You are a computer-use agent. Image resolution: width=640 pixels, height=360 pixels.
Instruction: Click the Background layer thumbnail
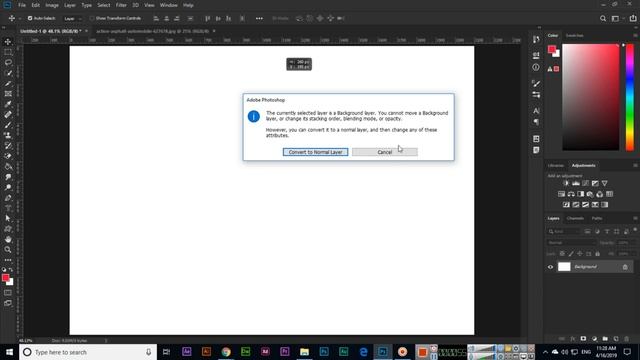coord(564,267)
